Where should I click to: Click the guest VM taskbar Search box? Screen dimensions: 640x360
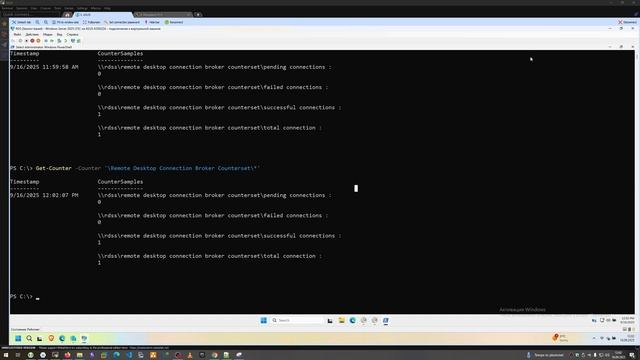pyautogui.click(x=297, y=320)
